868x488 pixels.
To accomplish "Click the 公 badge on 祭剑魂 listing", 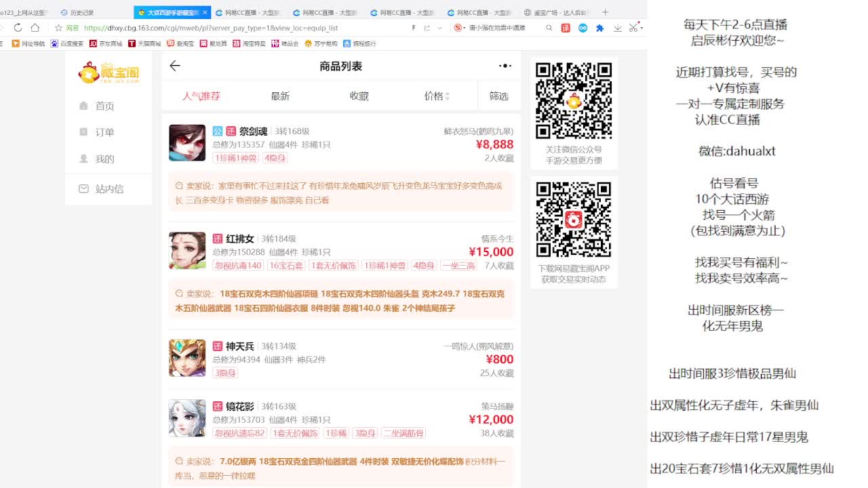I will 218,131.
